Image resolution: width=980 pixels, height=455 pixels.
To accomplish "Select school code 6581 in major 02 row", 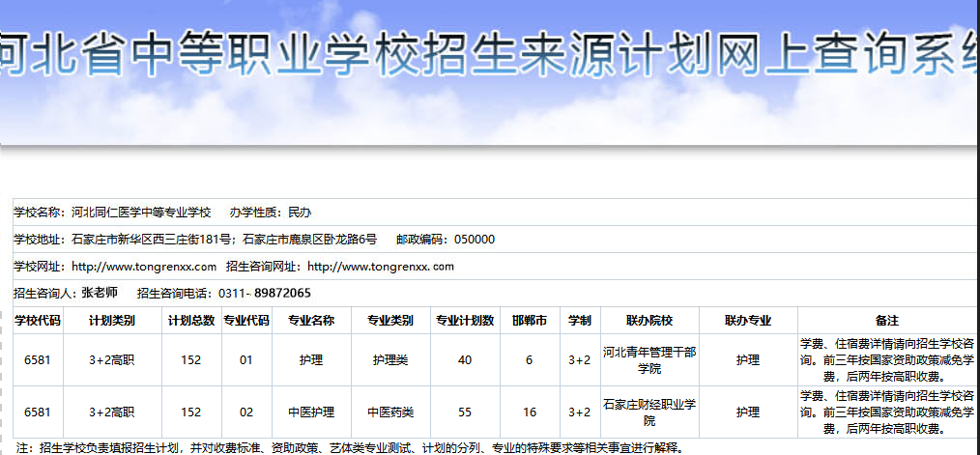I will (x=38, y=412).
